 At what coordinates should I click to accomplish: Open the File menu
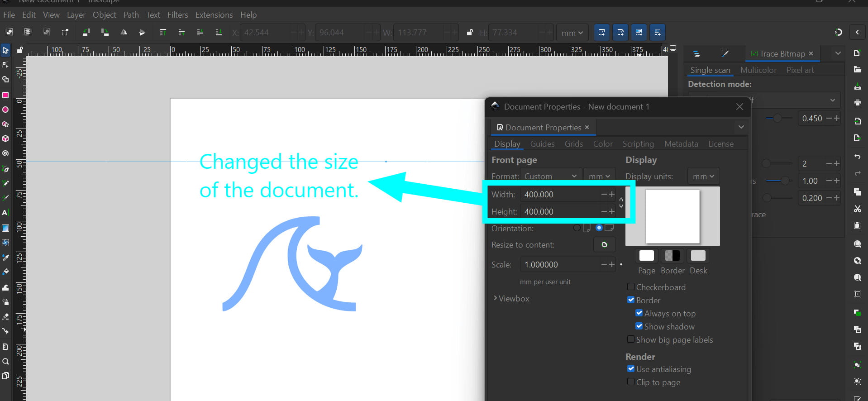click(9, 15)
